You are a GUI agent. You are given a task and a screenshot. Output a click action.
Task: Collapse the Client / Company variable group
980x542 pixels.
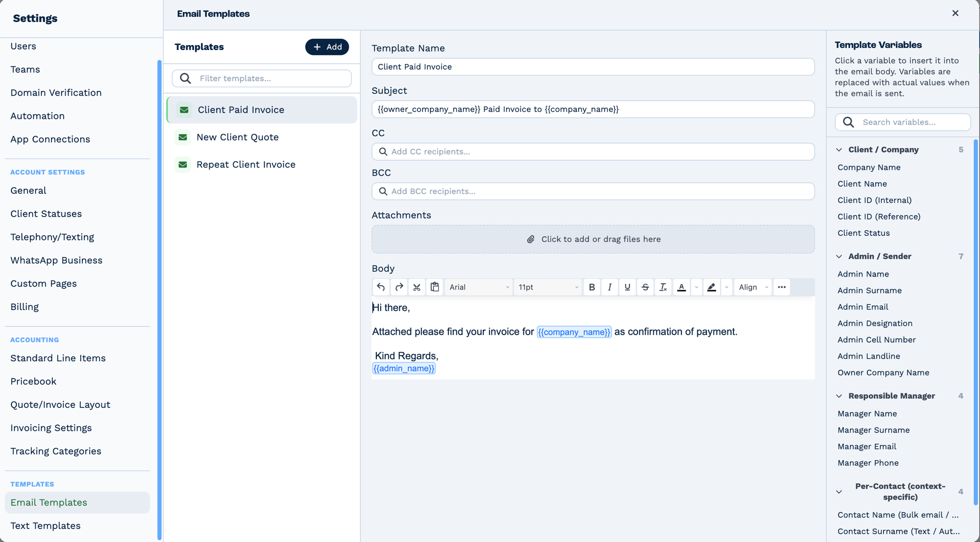tap(839, 150)
